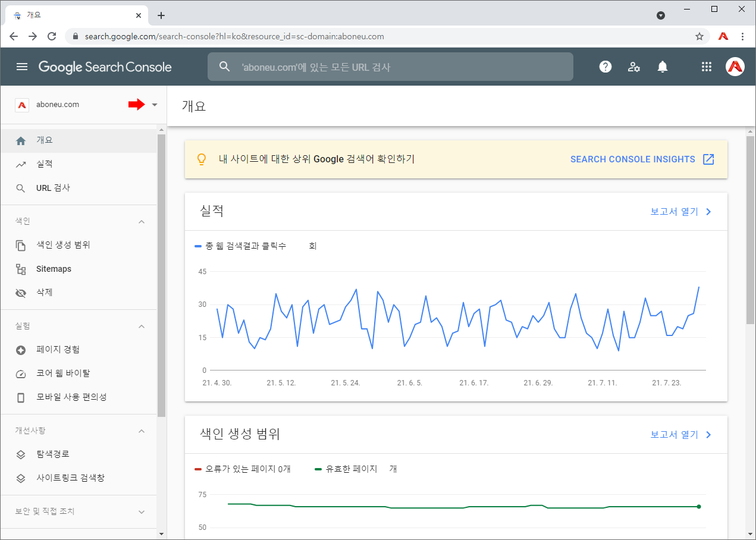Viewport: 756px width, 540px height.
Task: Click the Google Search Console logo
Action: click(x=105, y=67)
